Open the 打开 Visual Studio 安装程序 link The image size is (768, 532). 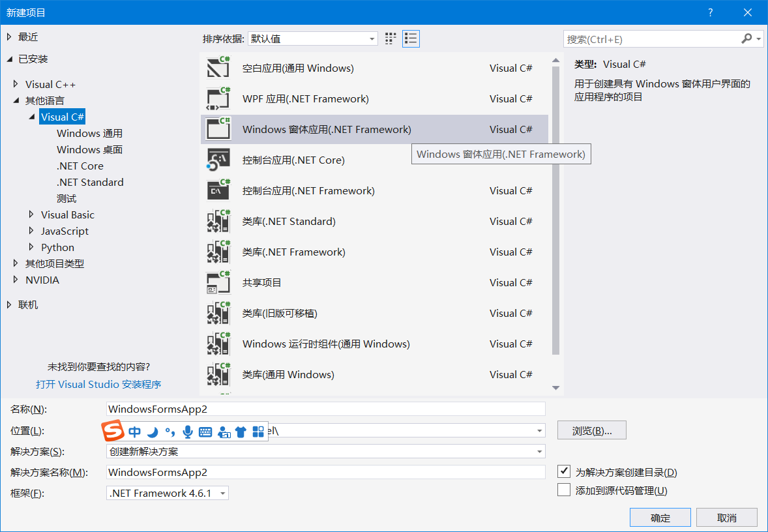point(98,385)
